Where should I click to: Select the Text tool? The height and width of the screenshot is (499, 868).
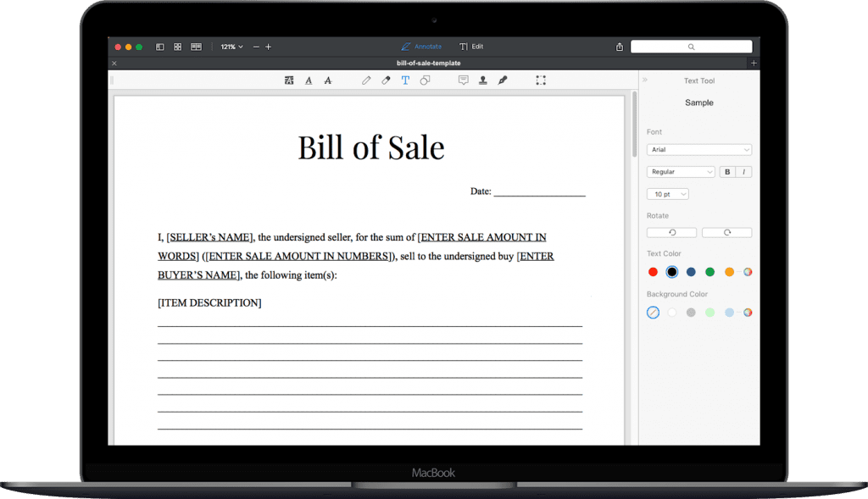[405, 80]
